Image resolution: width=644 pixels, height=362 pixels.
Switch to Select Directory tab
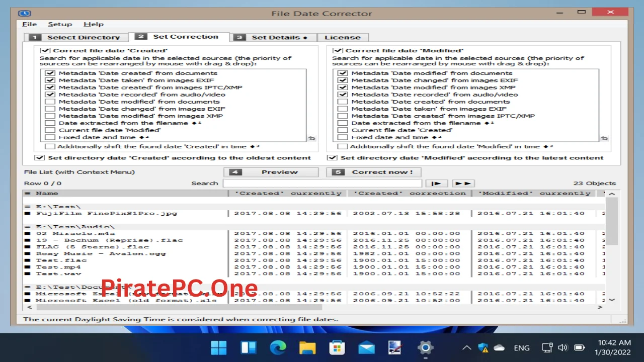76,37
